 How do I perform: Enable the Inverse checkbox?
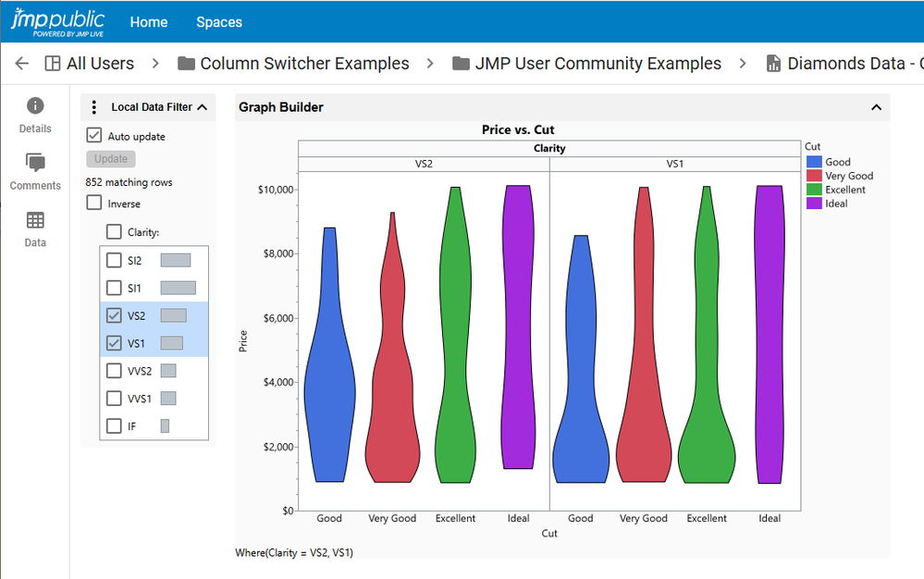(94, 203)
